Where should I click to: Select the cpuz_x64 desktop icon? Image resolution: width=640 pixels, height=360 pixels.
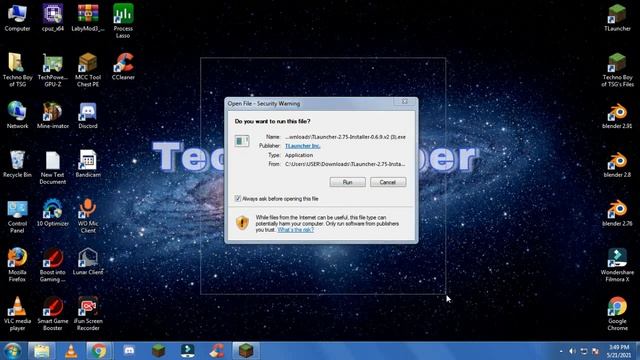(53, 18)
